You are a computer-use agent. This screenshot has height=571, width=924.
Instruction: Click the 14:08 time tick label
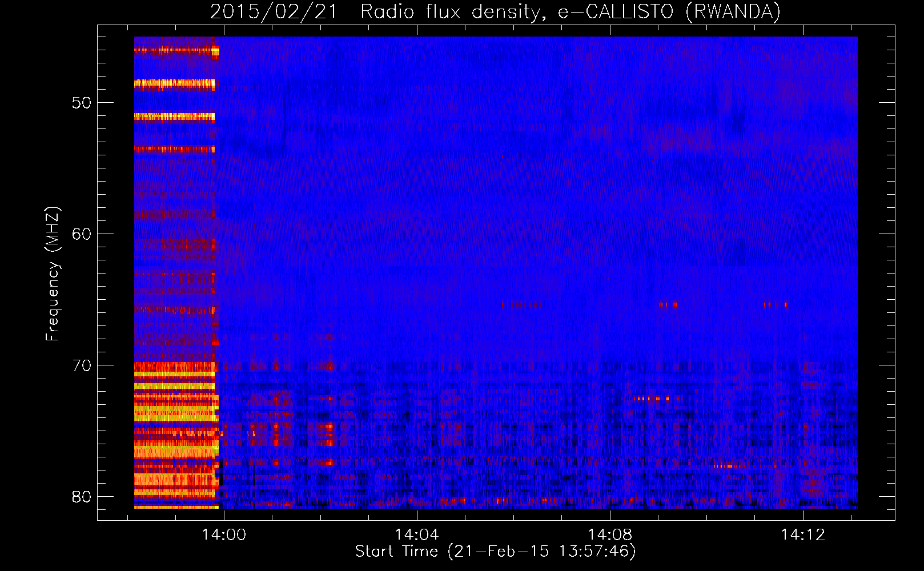tap(610, 534)
